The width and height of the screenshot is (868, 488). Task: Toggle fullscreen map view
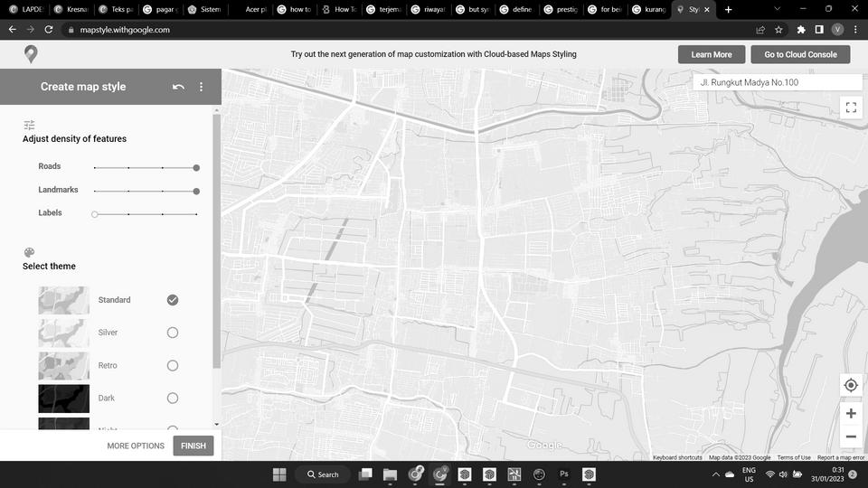(x=851, y=107)
